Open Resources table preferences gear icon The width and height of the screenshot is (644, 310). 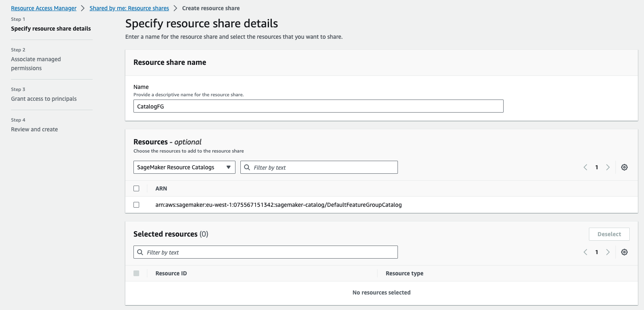click(624, 167)
